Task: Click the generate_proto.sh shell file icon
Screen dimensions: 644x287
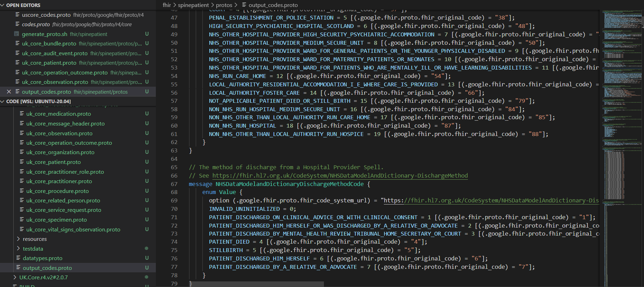Action: [16, 34]
